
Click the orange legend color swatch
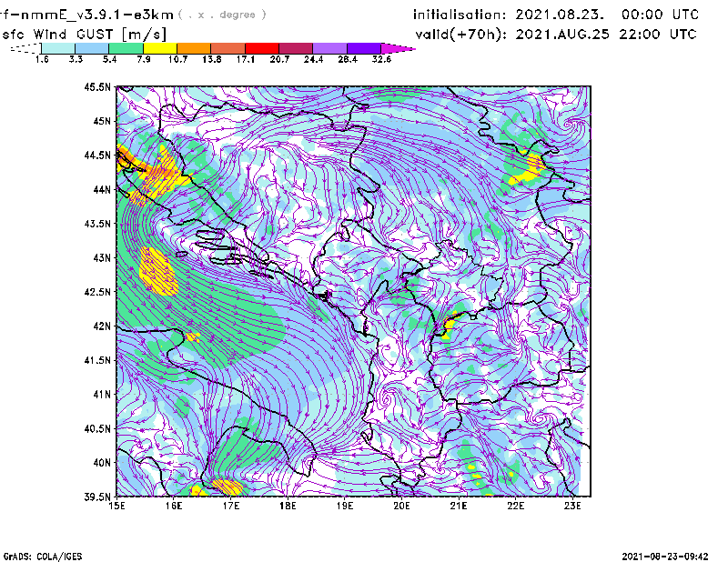coord(194,48)
